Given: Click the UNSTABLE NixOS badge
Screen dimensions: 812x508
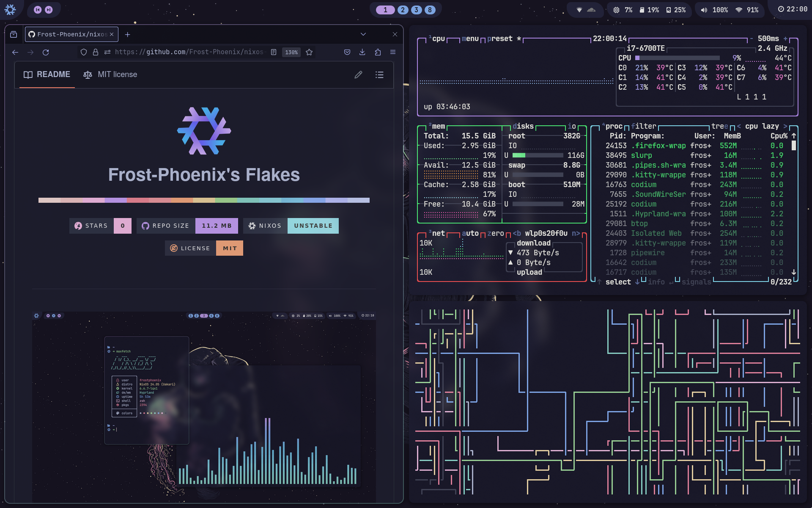Looking at the screenshot, I should 313,226.
